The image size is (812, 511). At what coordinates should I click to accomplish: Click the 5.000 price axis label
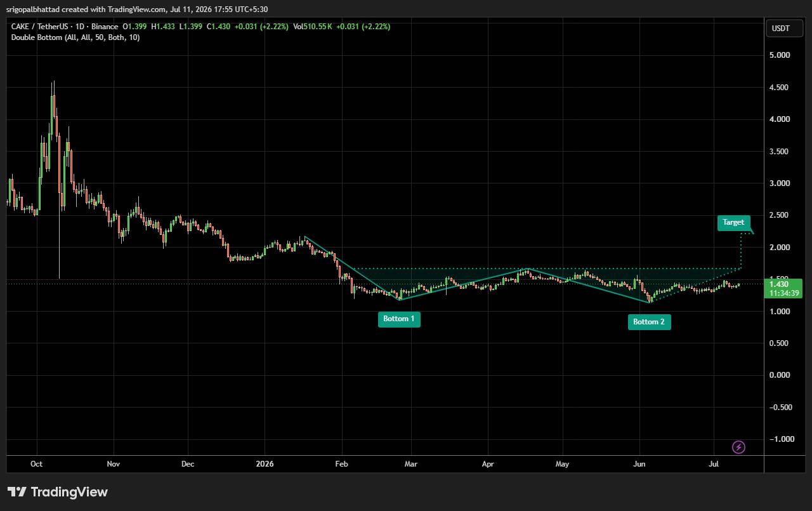click(780, 55)
